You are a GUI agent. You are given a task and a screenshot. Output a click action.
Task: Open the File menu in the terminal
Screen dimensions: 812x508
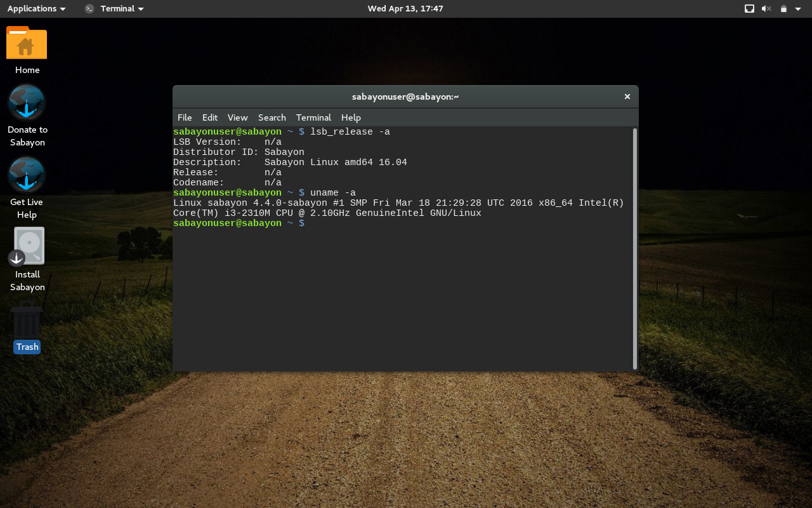pyautogui.click(x=184, y=117)
